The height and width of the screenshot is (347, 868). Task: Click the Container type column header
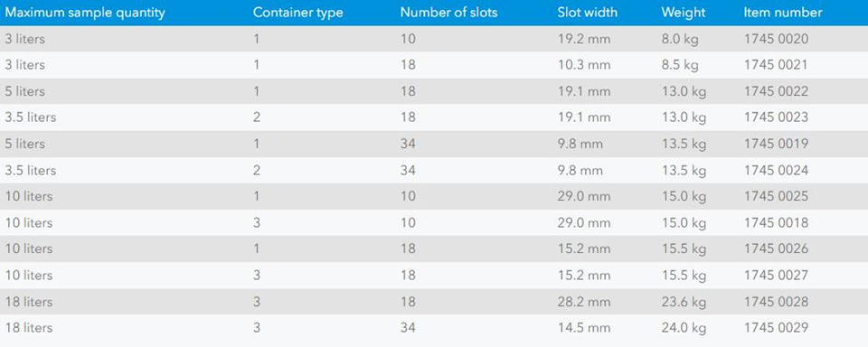[x=297, y=13]
